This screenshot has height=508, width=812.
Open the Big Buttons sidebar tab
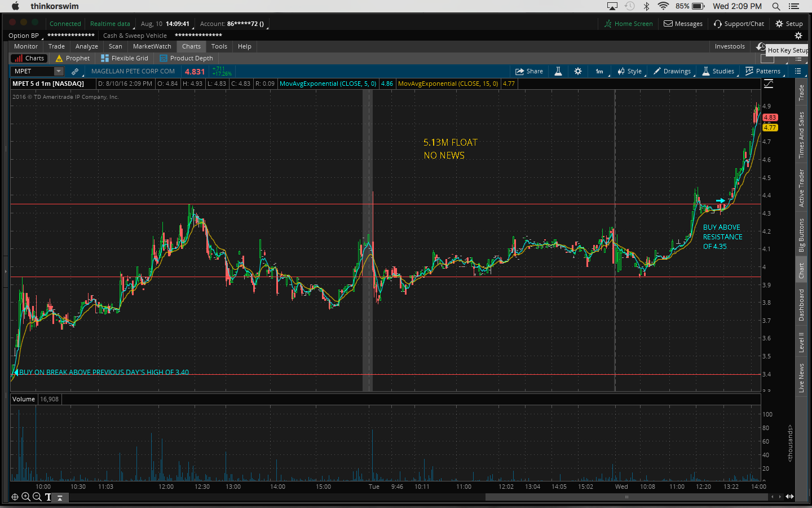tap(801, 235)
